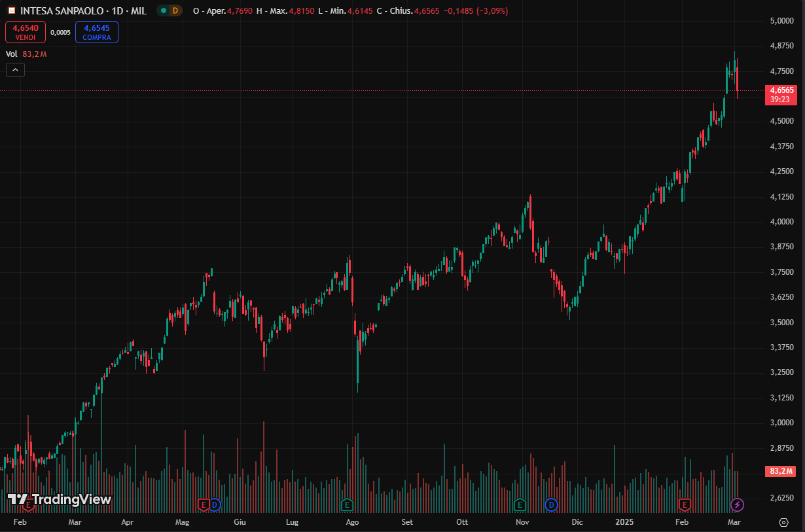805x532 pixels.
Task: Click the COMPRA buy button
Action: 97,32
